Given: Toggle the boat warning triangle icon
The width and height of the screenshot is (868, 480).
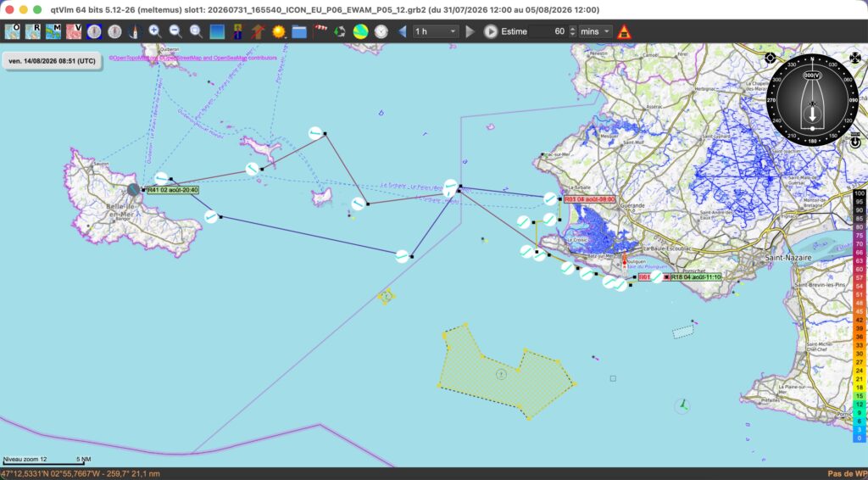Looking at the screenshot, I should pos(625,31).
